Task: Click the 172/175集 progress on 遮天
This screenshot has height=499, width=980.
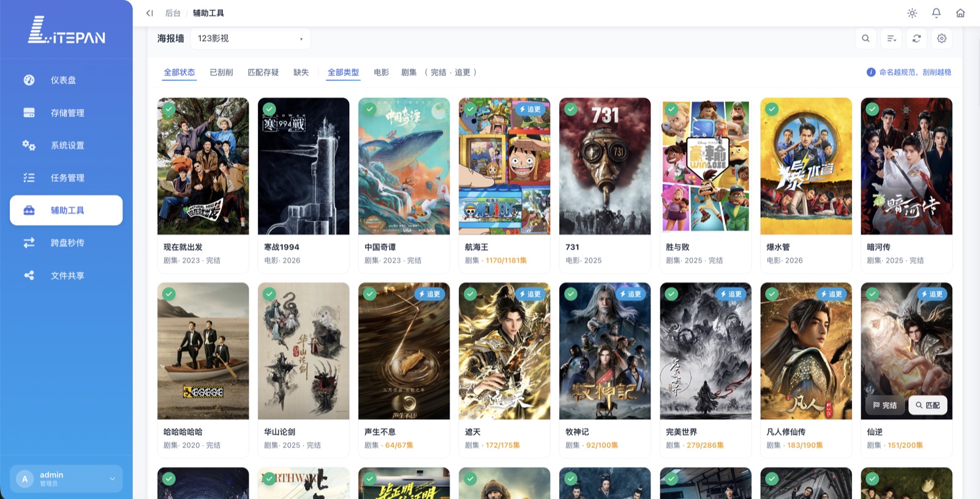Action: pos(503,446)
